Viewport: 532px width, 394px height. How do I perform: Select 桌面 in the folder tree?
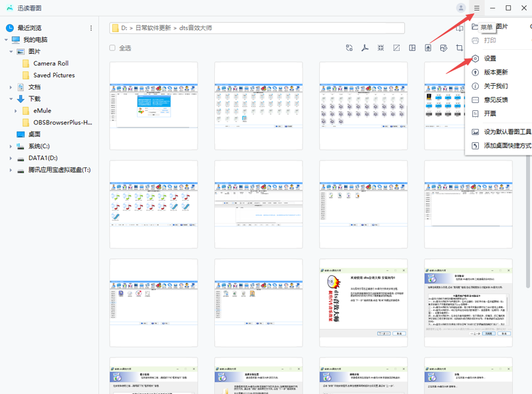(x=35, y=134)
